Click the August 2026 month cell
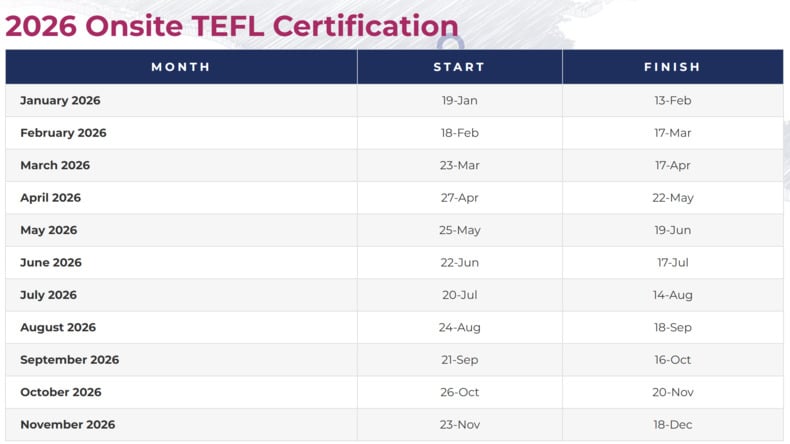790x444 pixels. click(58, 327)
